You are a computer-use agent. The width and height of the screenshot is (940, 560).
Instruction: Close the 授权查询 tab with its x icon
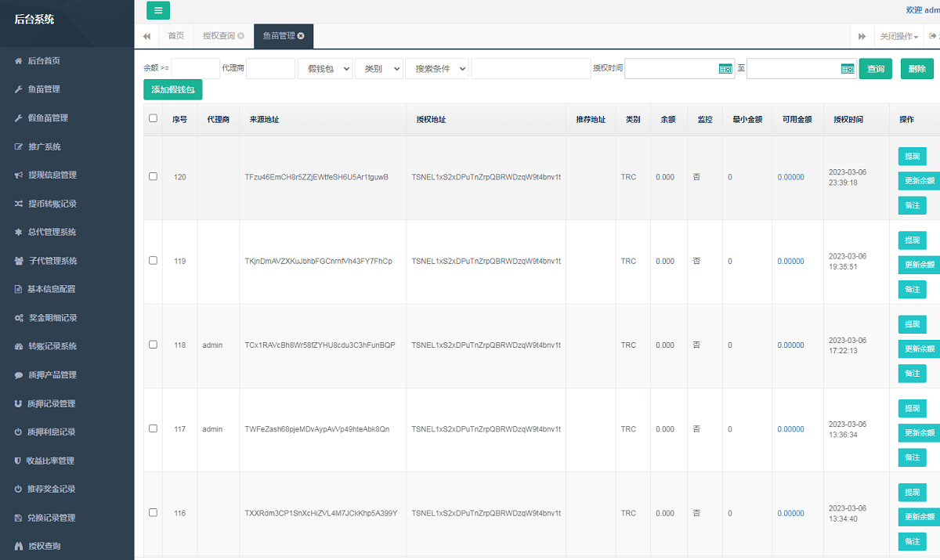point(240,36)
